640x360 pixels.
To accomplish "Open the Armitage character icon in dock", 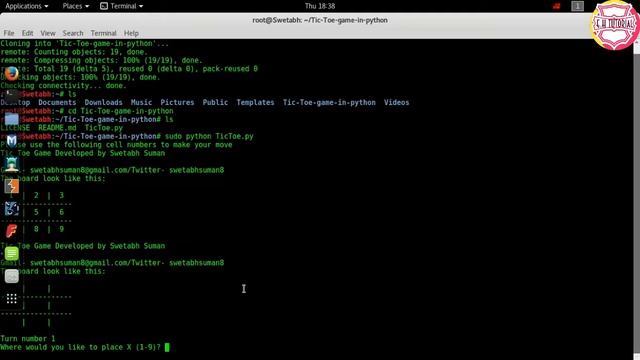I will click(11, 164).
